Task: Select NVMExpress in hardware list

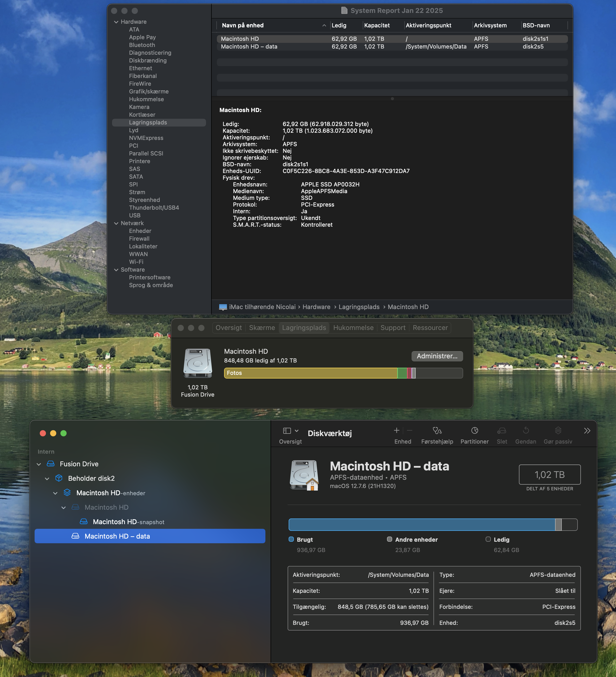Action: click(x=146, y=138)
